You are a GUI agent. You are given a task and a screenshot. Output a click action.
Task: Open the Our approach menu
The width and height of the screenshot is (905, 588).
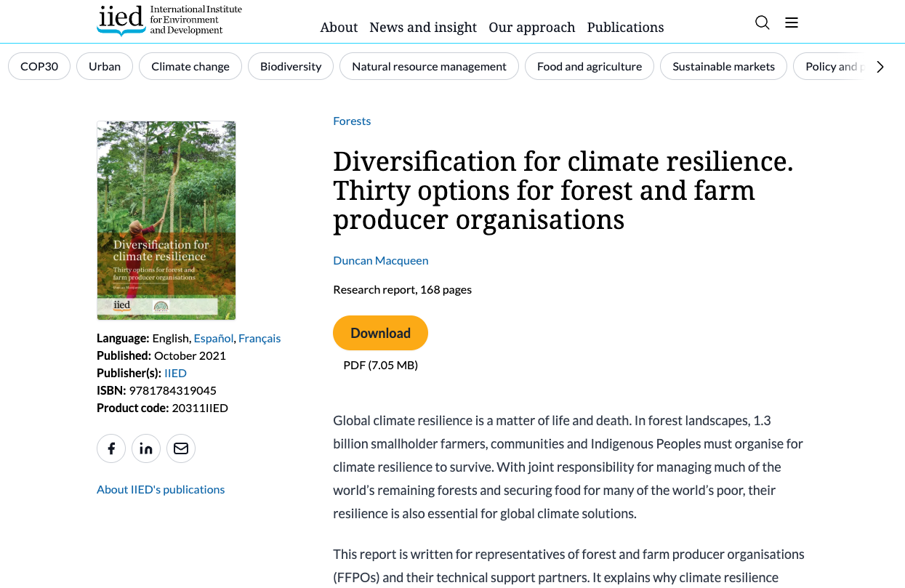tap(531, 28)
